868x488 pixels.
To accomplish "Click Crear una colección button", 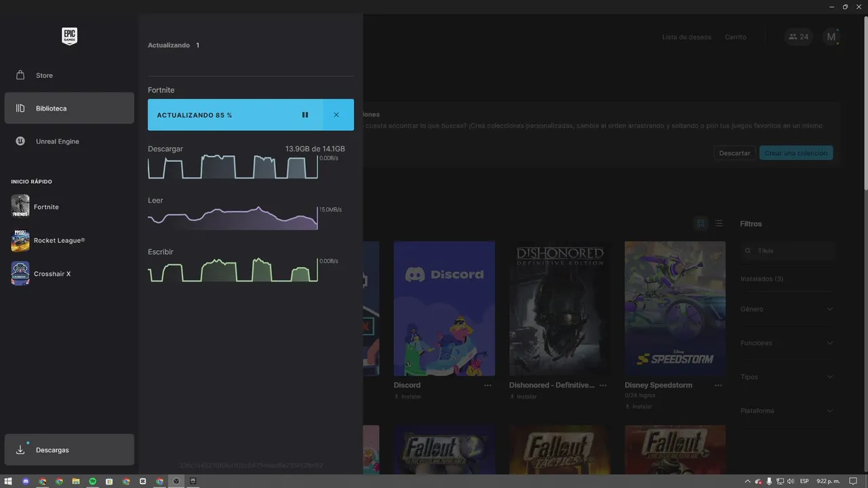I will coord(796,153).
